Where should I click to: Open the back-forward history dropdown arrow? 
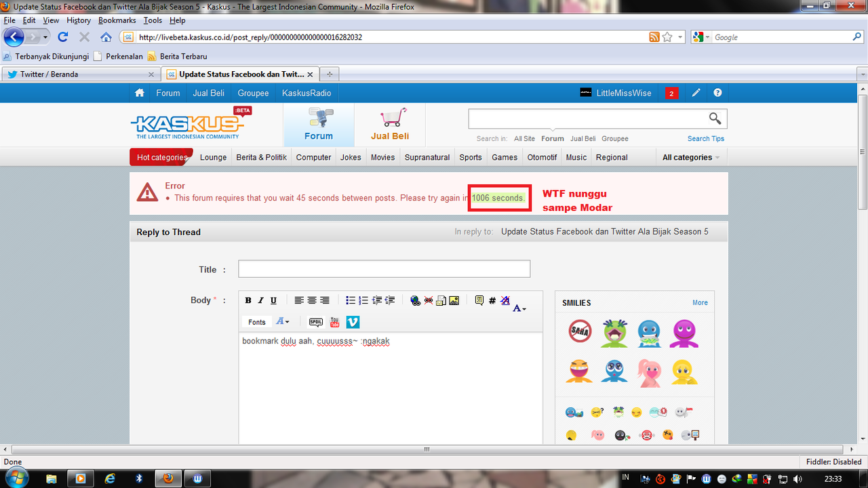[45, 37]
